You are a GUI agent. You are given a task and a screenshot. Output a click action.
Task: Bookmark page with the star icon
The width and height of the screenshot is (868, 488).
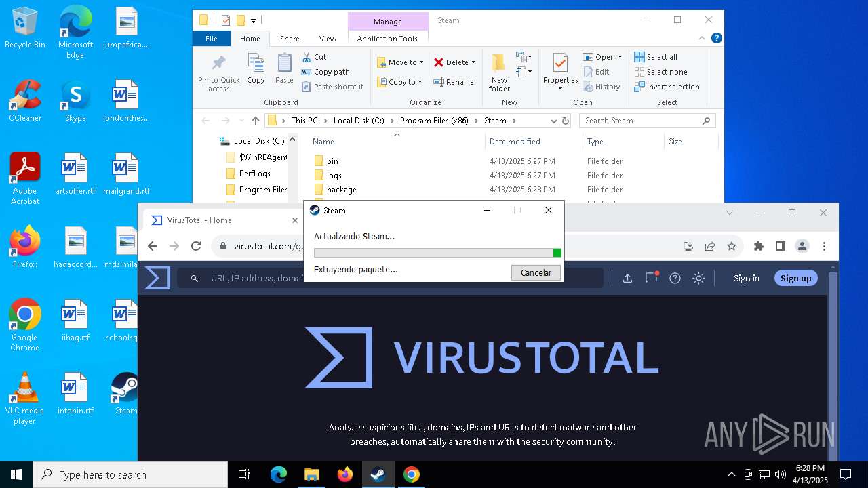731,246
